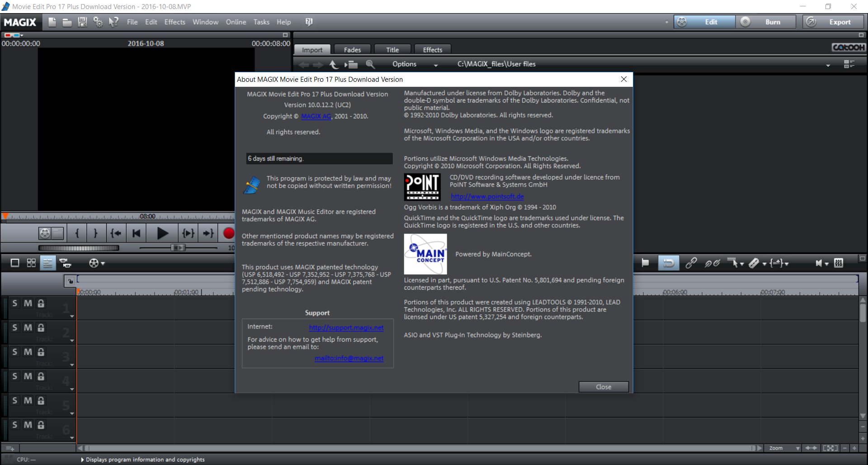868x465 pixels.
Task: Expand the Options dropdown in Media Pool
Action: click(436, 66)
